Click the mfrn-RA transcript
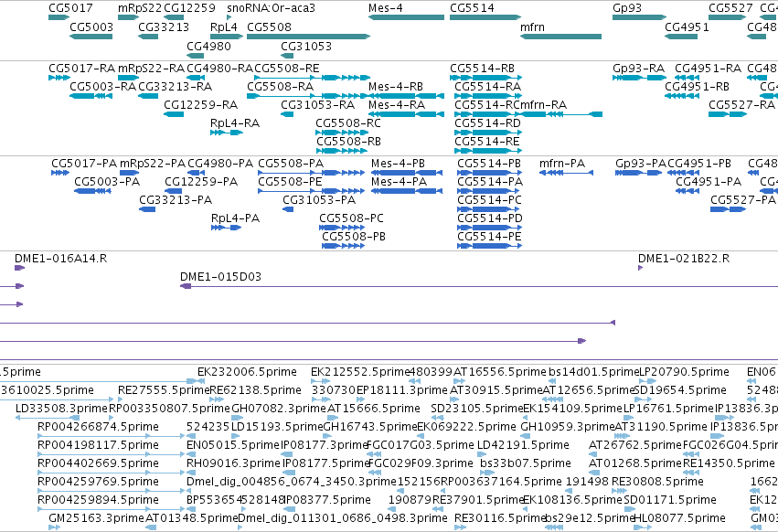Screen dimensions: 778x532 561,114
